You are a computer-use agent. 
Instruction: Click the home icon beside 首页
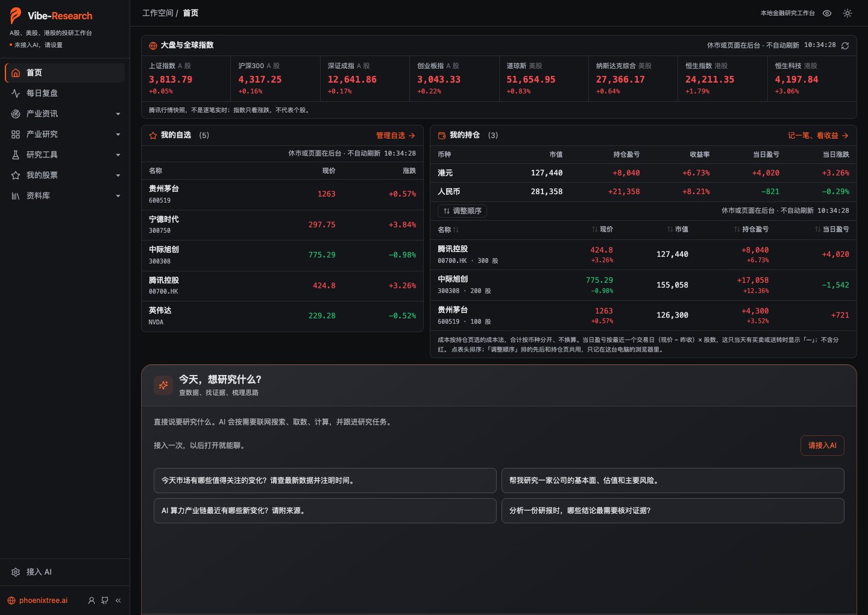(x=16, y=73)
